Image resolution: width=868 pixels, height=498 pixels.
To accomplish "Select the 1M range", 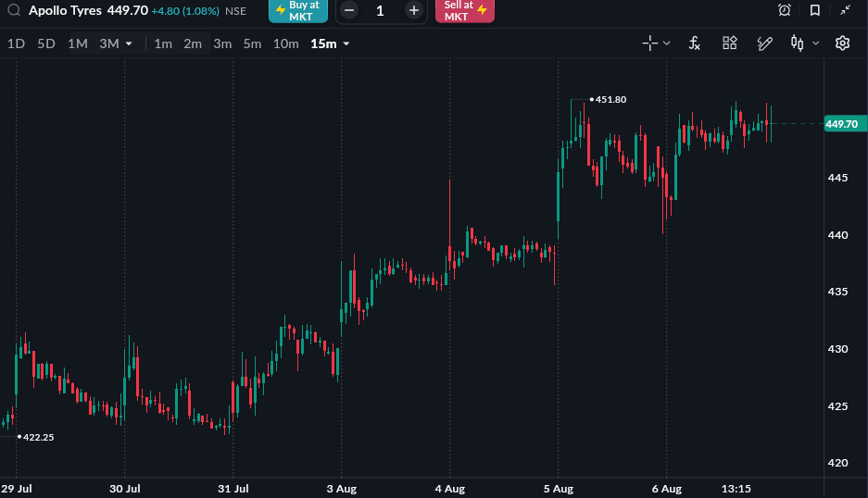I will tap(78, 44).
